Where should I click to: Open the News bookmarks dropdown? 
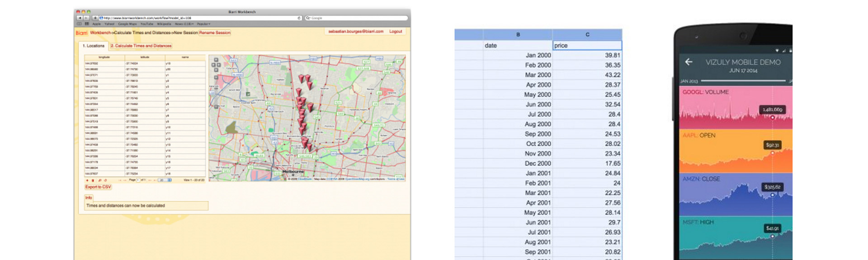click(184, 24)
